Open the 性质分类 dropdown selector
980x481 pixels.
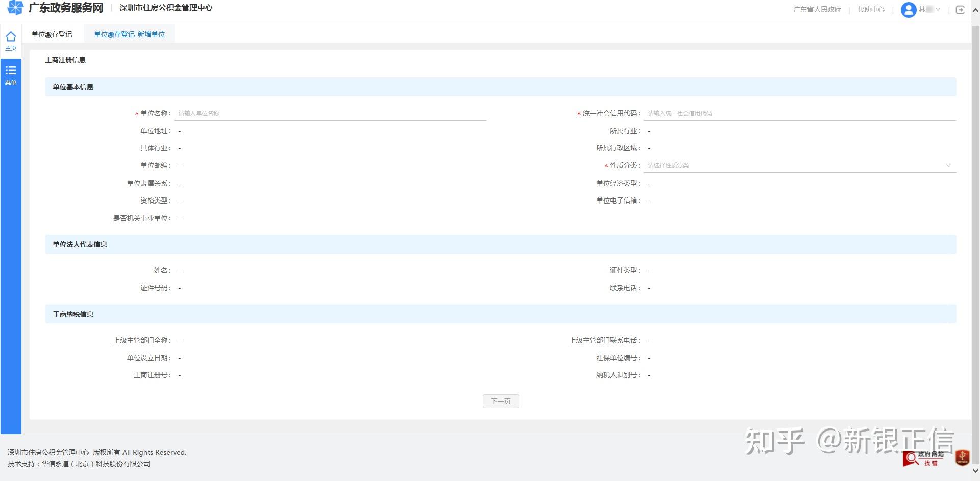click(799, 165)
